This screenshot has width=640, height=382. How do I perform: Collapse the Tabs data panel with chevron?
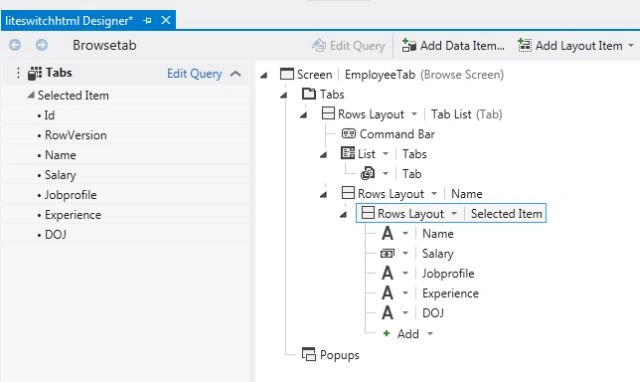(236, 74)
